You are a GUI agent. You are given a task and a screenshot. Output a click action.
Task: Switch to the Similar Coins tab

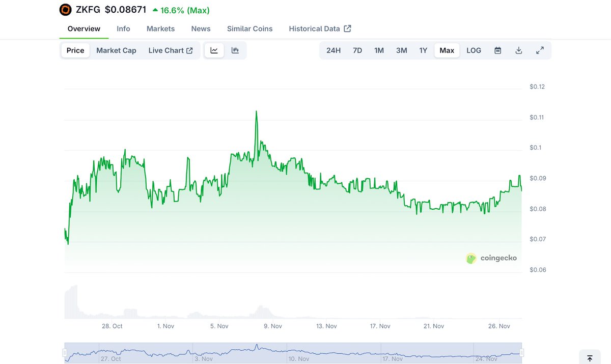point(249,29)
